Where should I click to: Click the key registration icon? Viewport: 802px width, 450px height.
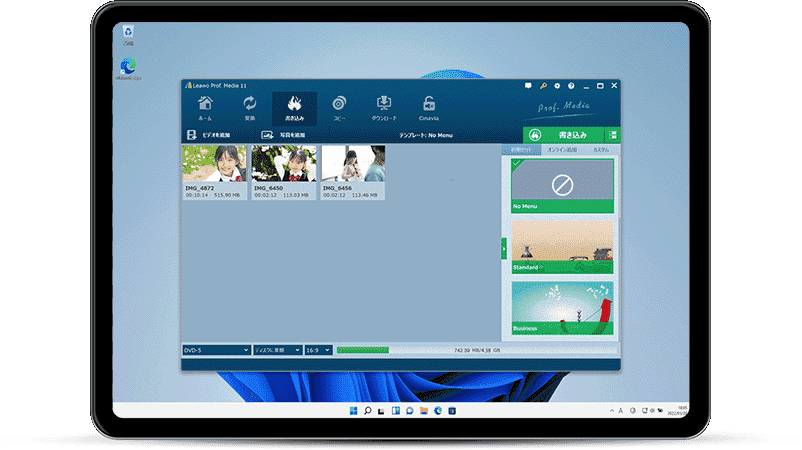542,86
